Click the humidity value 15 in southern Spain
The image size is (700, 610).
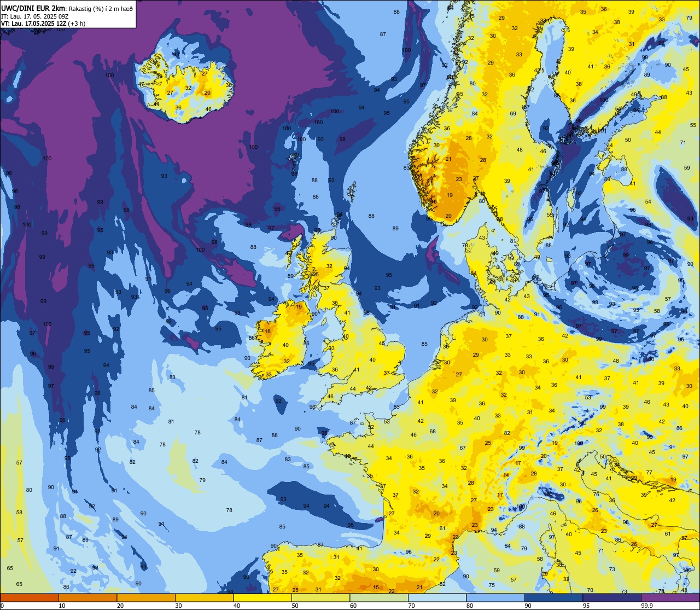point(376,587)
